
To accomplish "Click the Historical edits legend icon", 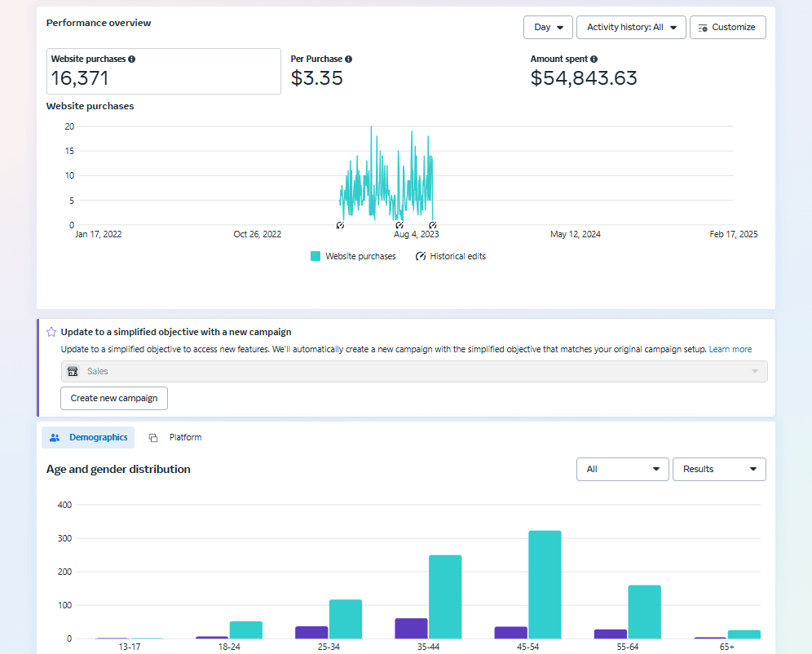I will [x=421, y=256].
